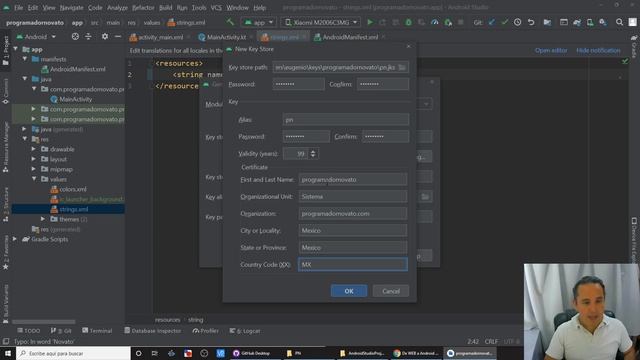Expand the layout folder

tap(34, 159)
